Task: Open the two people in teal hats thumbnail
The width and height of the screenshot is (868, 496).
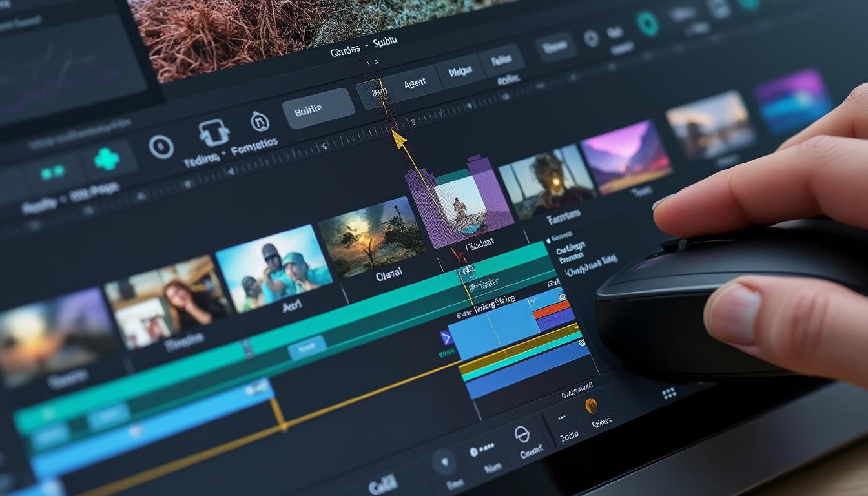Action: 274,268
